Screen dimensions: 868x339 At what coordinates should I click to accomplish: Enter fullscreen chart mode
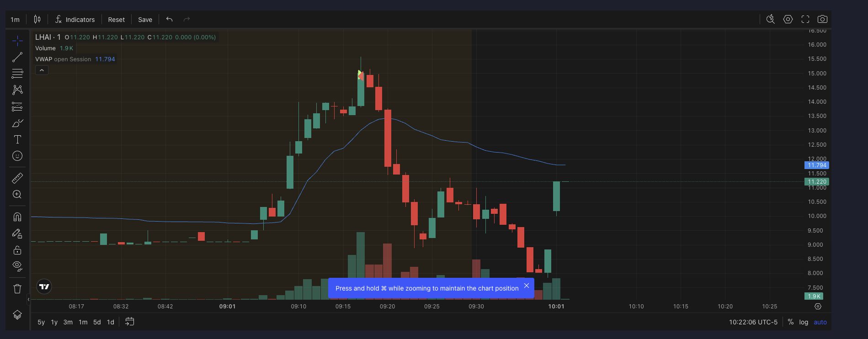(x=805, y=19)
